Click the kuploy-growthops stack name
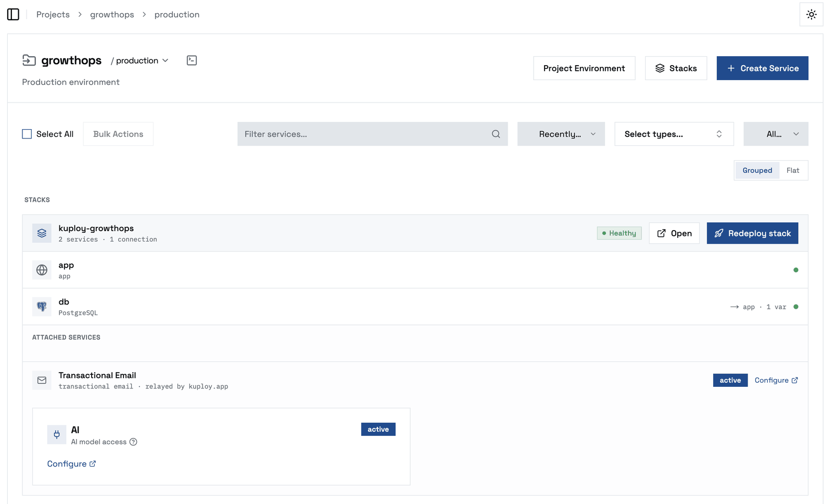This screenshot has width=833, height=504. click(x=96, y=229)
